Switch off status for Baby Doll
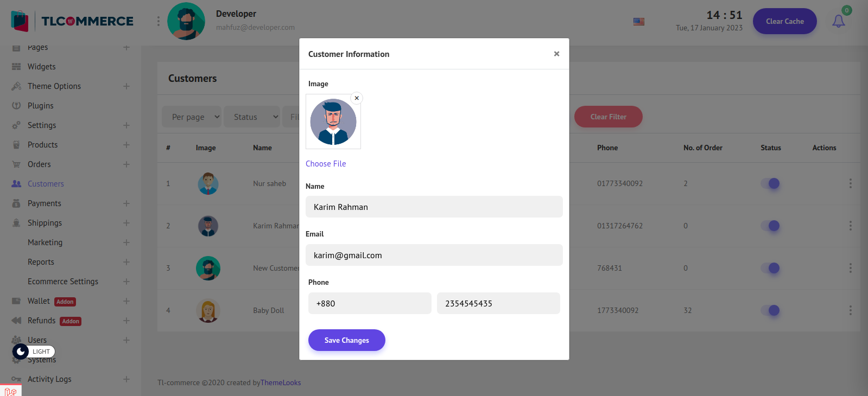The image size is (868, 396). [770, 310]
